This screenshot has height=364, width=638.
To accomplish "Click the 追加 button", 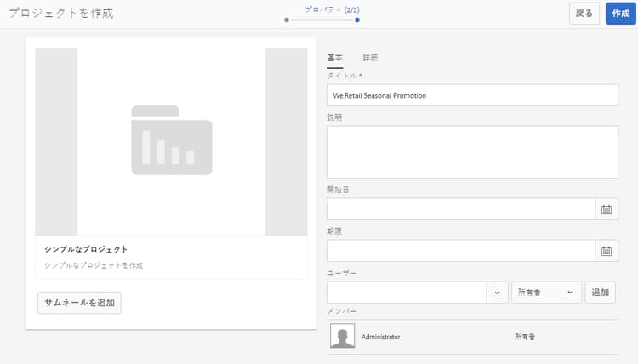I will tap(601, 293).
